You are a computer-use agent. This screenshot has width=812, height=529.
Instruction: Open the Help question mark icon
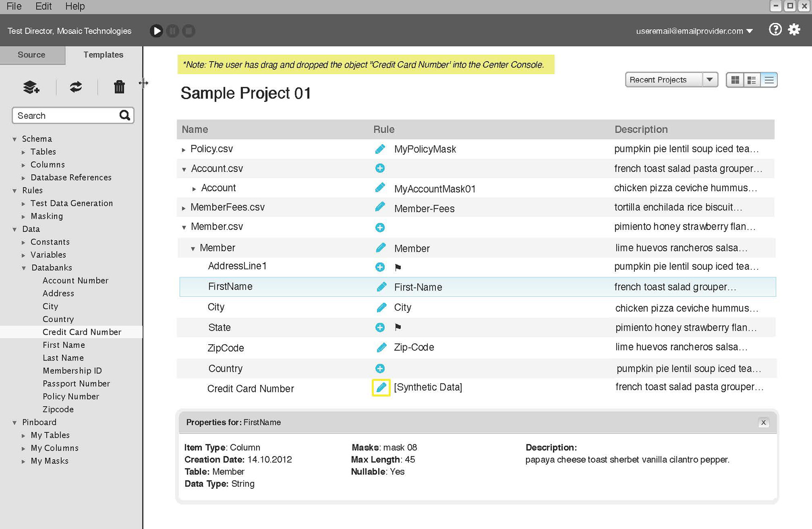click(775, 30)
